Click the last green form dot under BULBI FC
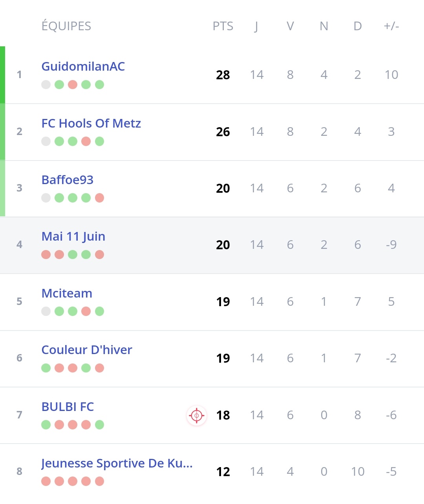 click(x=99, y=425)
